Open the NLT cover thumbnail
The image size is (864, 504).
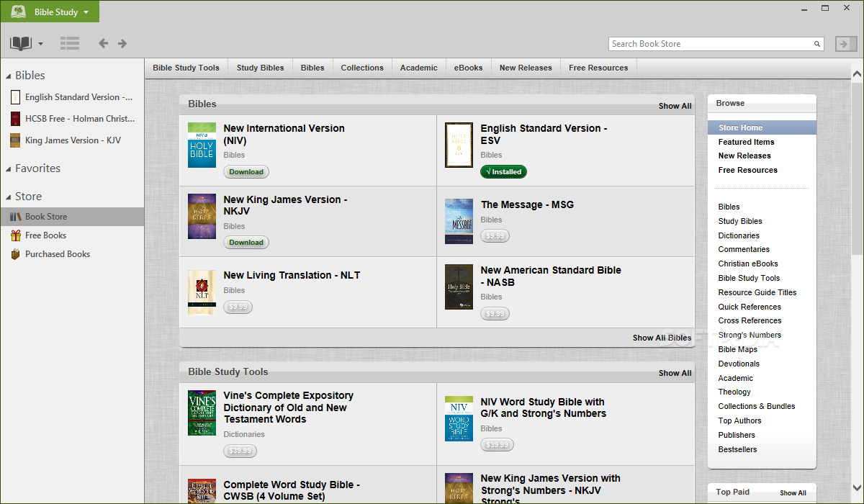click(x=202, y=292)
